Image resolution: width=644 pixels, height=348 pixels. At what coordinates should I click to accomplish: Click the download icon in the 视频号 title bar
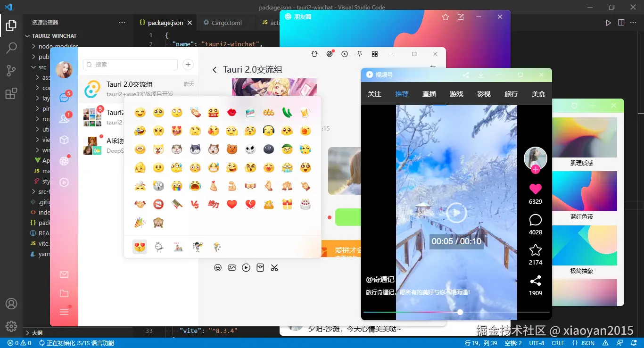click(480, 75)
